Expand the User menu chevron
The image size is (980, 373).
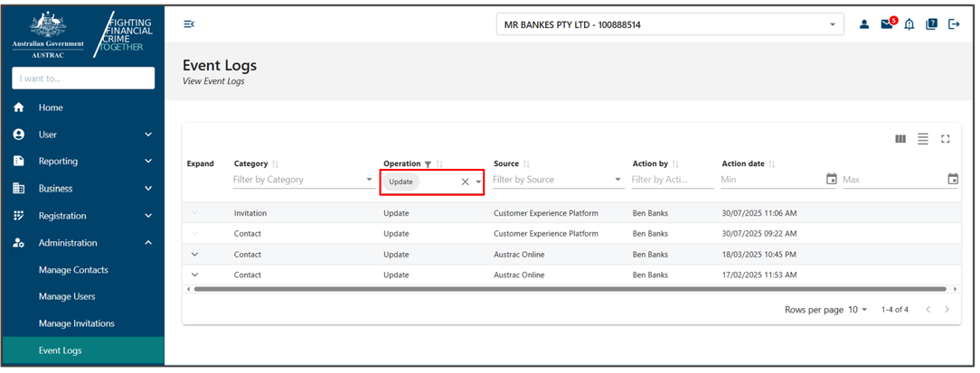tap(148, 135)
